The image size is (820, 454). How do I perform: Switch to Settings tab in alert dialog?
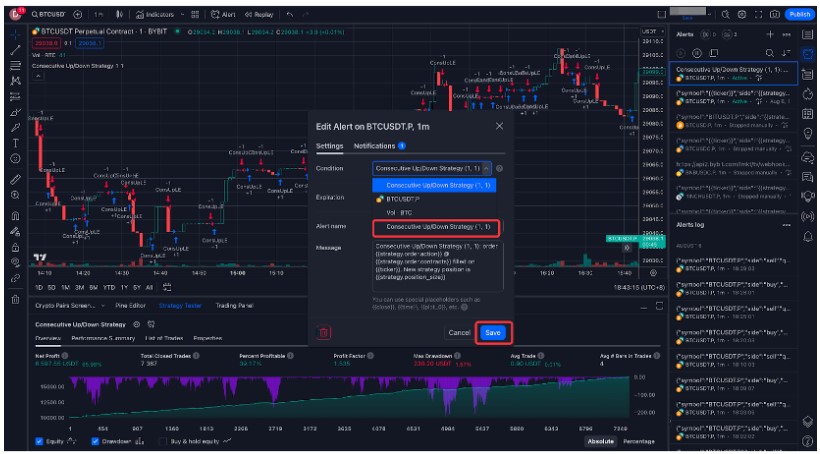(x=329, y=146)
